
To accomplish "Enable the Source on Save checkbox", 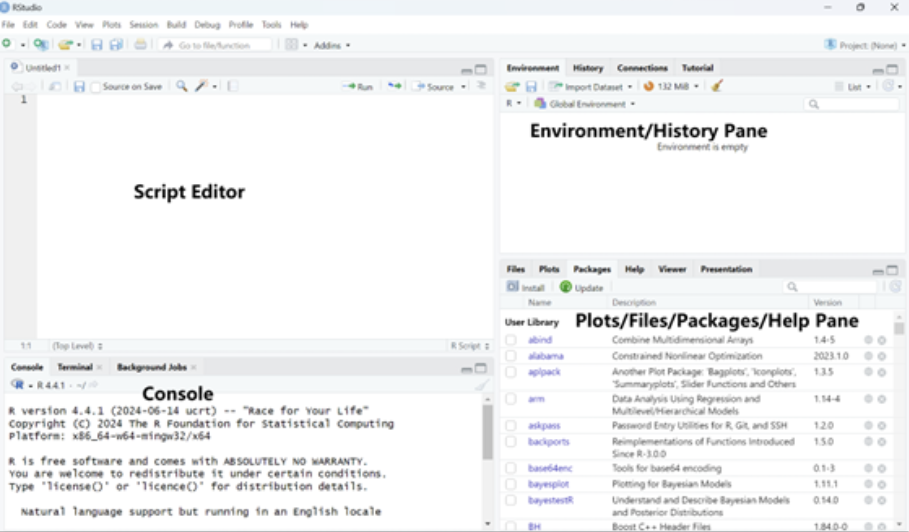I will coord(96,87).
